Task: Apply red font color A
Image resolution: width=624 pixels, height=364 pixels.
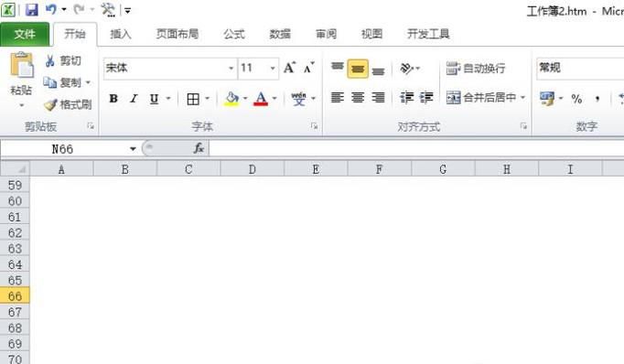Action: point(261,98)
